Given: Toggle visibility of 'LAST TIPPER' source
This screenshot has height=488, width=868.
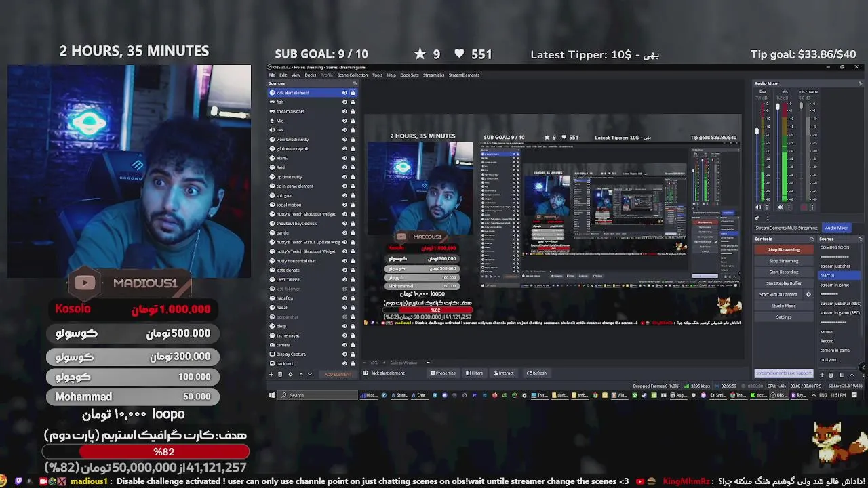Looking at the screenshot, I should tap(344, 279).
